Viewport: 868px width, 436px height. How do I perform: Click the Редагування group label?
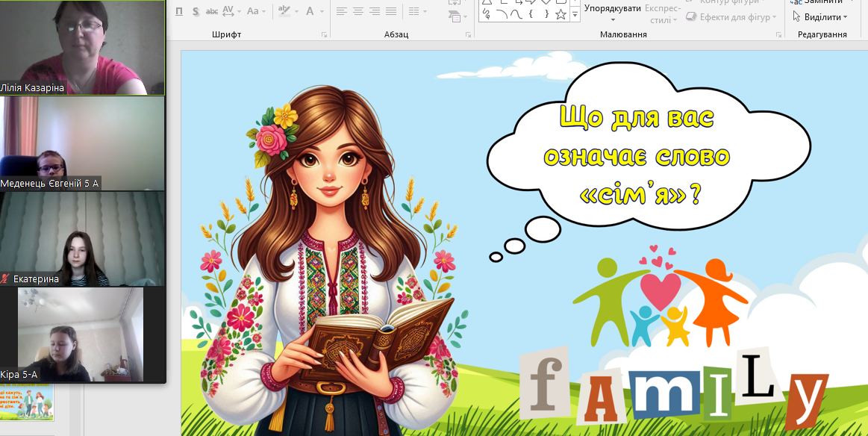(822, 34)
